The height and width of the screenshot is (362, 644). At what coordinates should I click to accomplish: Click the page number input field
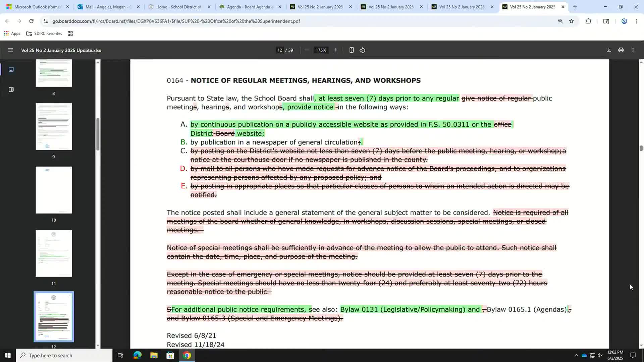point(280,50)
